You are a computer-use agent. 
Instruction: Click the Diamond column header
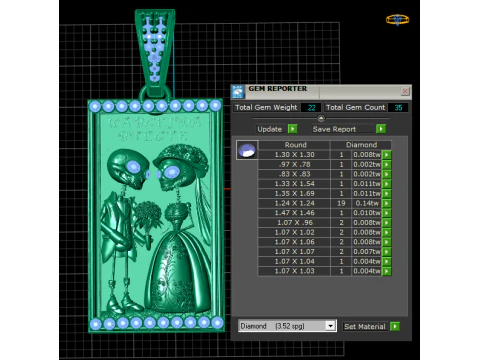(x=361, y=145)
